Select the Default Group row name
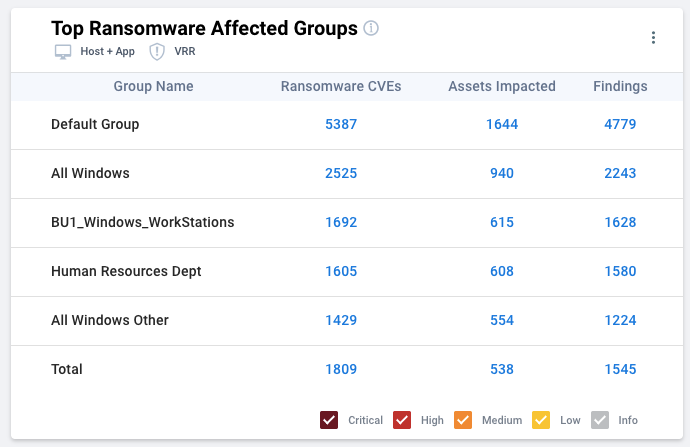This screenshot has width=690, height=447. coord(95,125)
